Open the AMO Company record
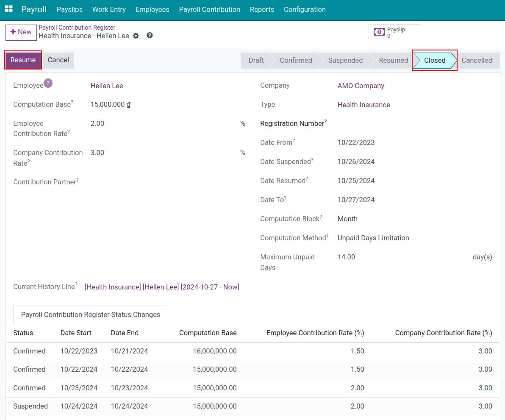The height and width of the screenshot is (420, 505). point(361,86)
